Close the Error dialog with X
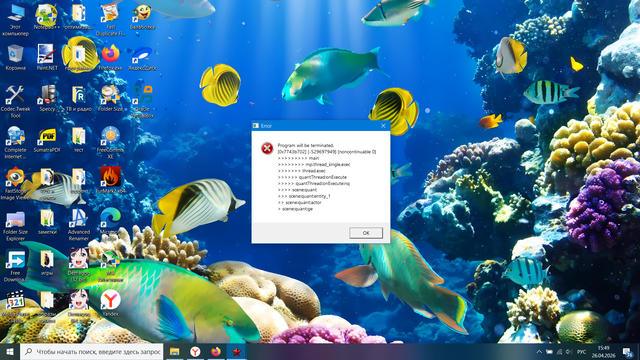Screen dimensions: 640x360 click(383, 126)
